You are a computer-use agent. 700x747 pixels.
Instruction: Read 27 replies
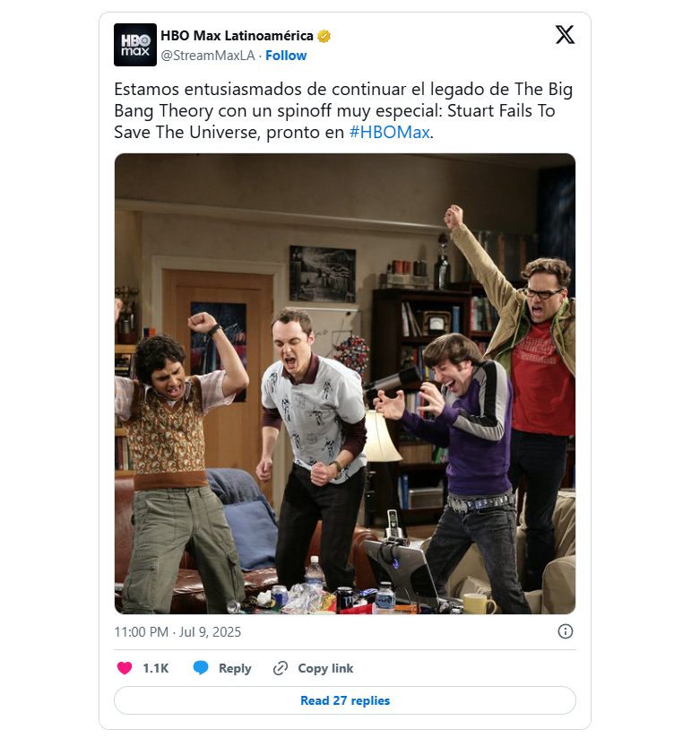click(x=345, y=700)
